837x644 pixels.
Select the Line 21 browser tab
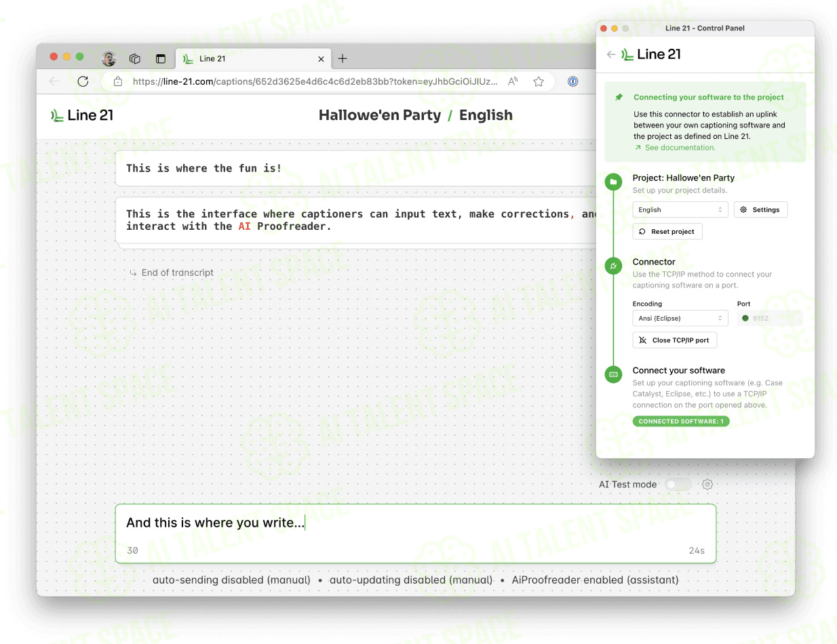click(252, 59)
